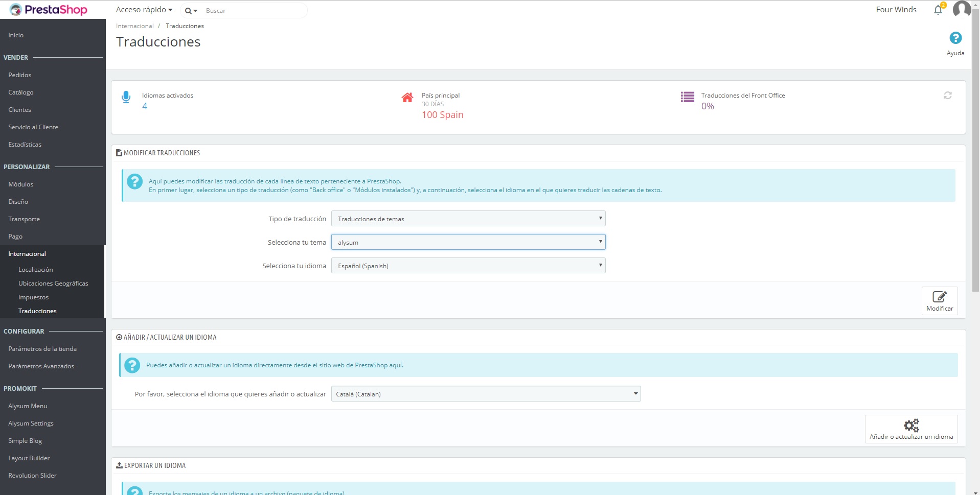This screenshot has height=495, width=980.
Task: Click the home icon for País principal
Action: 407,97
